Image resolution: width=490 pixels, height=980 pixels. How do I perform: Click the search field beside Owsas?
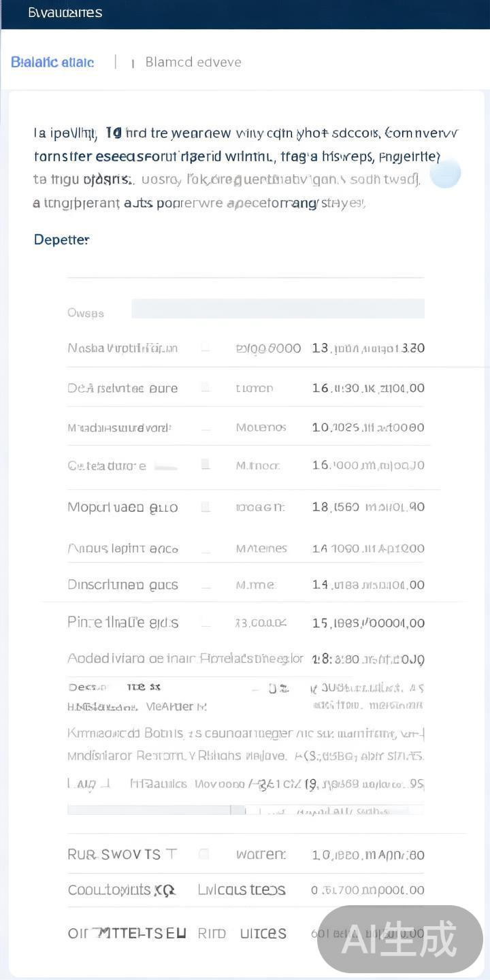[x=278, y=309]
